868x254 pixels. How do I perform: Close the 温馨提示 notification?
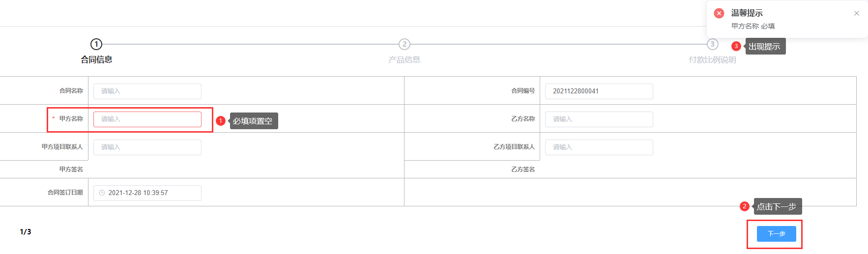coord(856,13)
